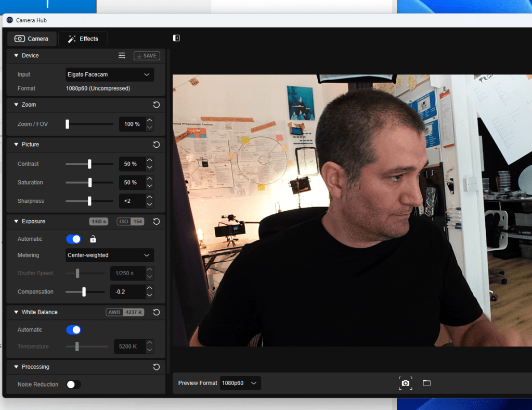This screenshot has height=410, width=532.
Task: Click the Camera Hub title icon
Action: [10, 20]
